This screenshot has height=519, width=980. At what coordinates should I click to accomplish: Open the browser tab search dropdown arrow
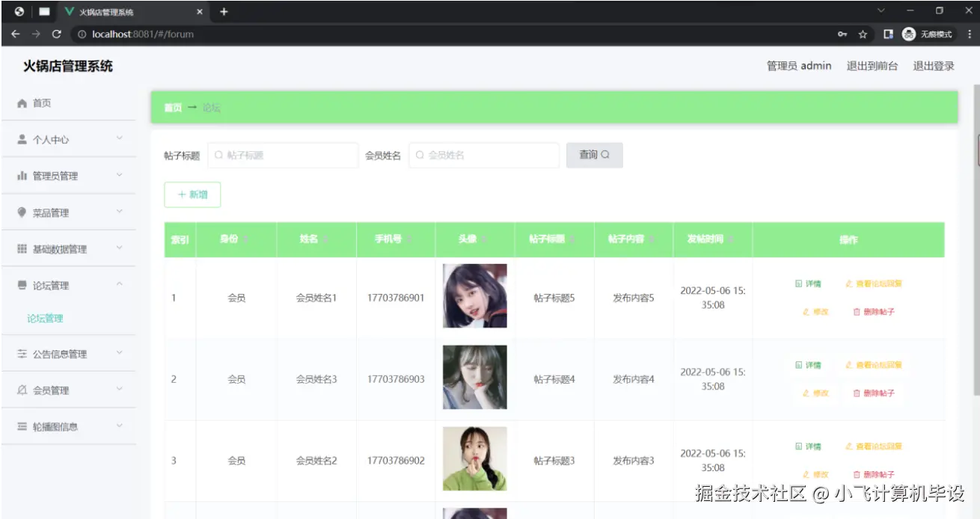[881, 11]
